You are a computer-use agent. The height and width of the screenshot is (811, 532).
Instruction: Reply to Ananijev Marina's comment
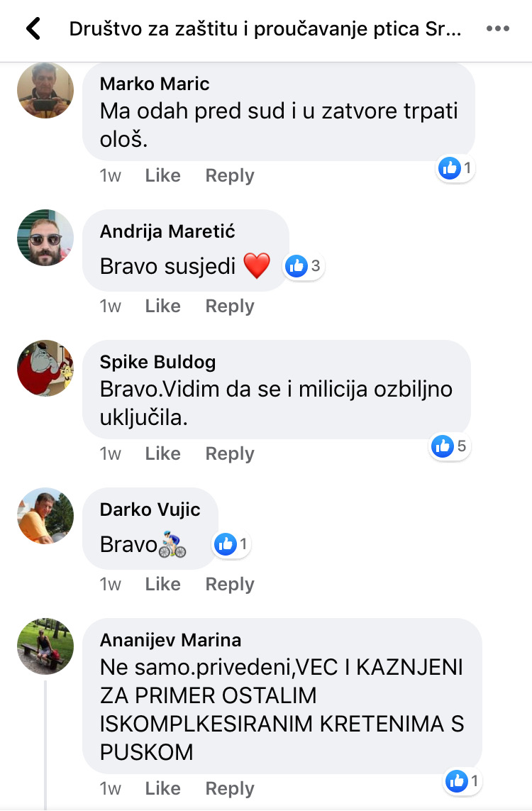230,789
